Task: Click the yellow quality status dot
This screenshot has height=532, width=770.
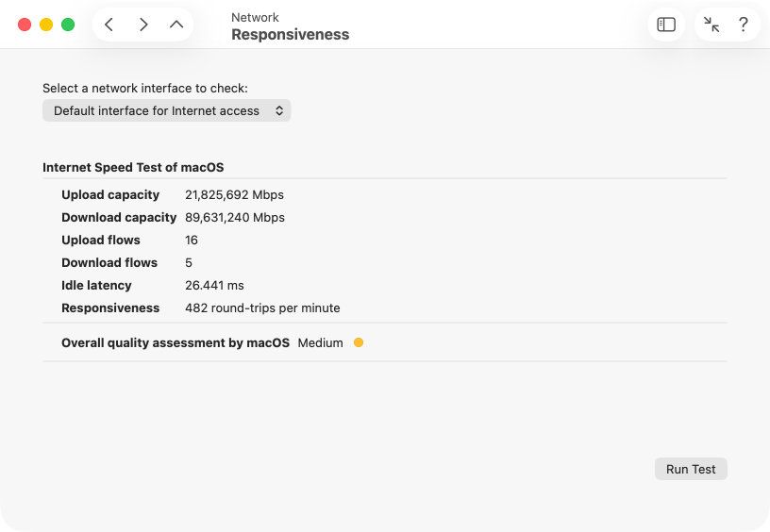Action: [359, 342]
